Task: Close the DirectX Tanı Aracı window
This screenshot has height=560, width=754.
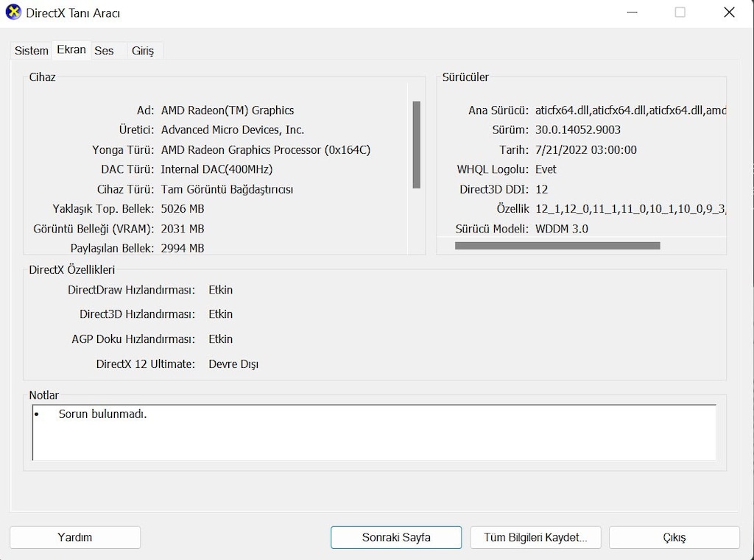Action: pyautogui.click(x=729, y=13)
